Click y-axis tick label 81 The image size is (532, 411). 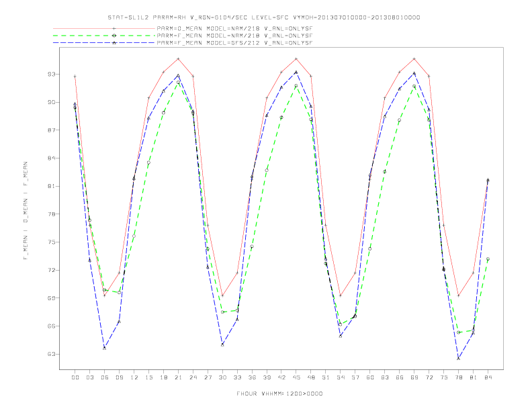pyautogui.click(x=51, y=186)
